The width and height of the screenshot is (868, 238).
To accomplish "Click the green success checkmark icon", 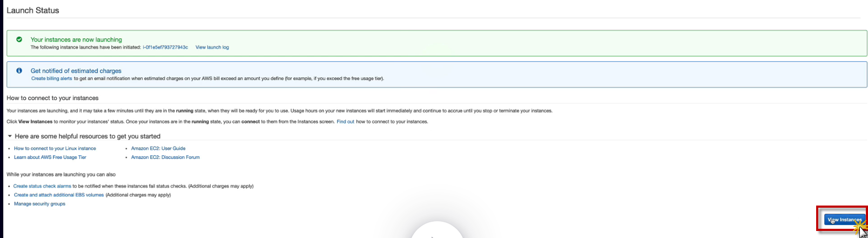I will coord(19,39).
